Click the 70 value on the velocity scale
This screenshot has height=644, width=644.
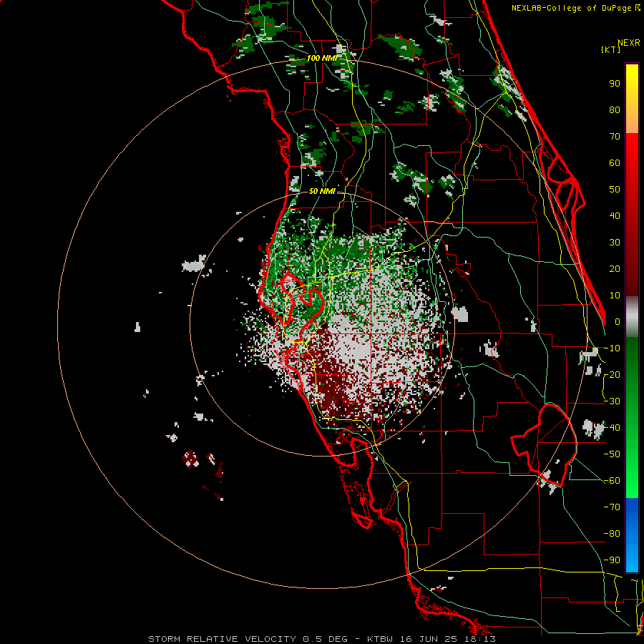pyautogui.click(x=615, y=137)
